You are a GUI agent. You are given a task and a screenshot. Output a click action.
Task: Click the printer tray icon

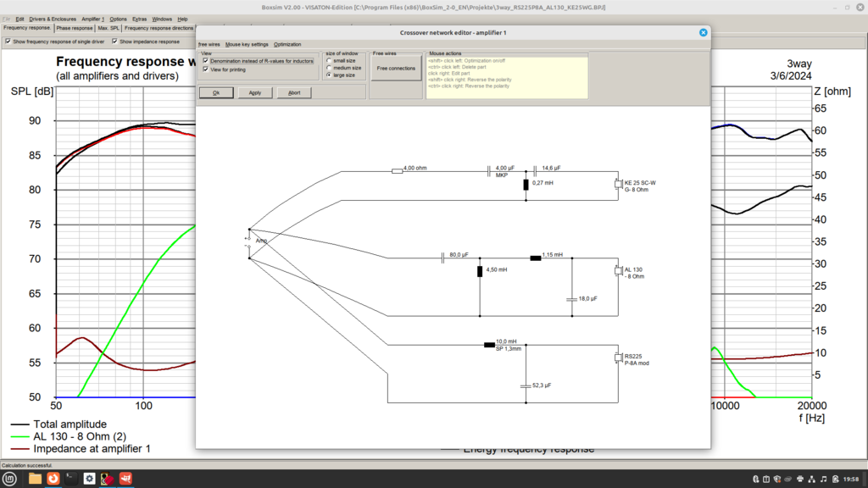pos(800,480)
